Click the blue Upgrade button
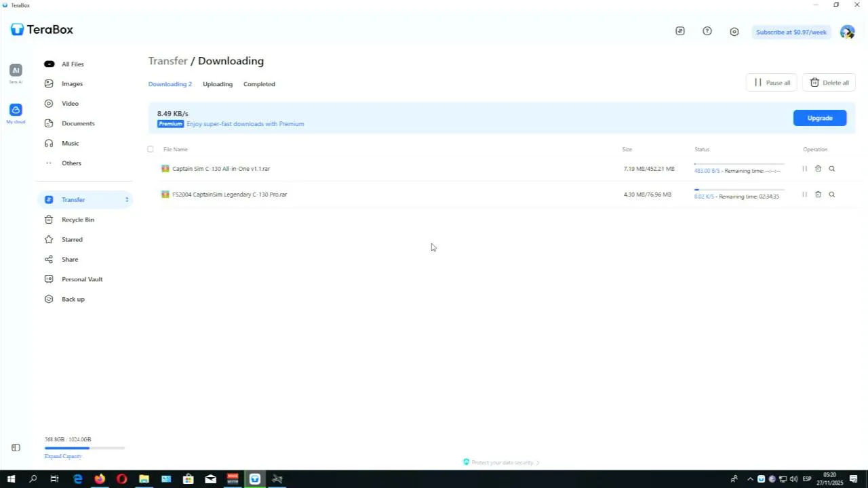The width and height of the screenshot is (868, 488). [x=820, y=118]
